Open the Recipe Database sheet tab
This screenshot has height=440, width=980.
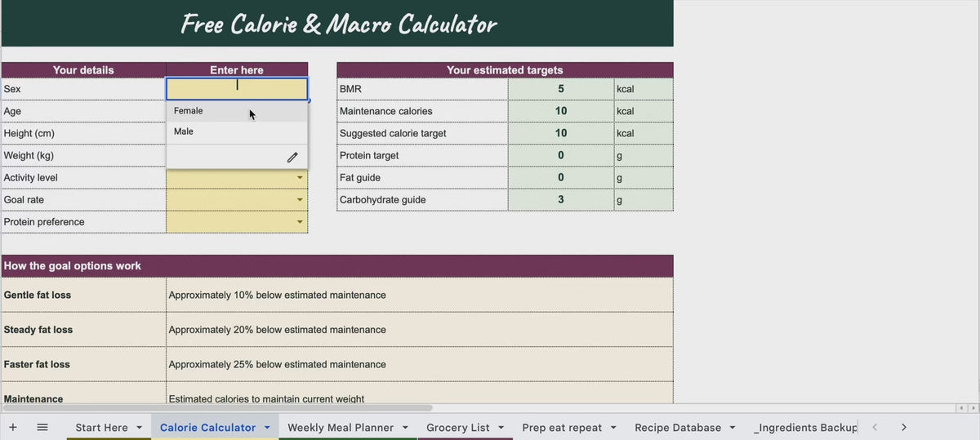click(x=678, y=428)
